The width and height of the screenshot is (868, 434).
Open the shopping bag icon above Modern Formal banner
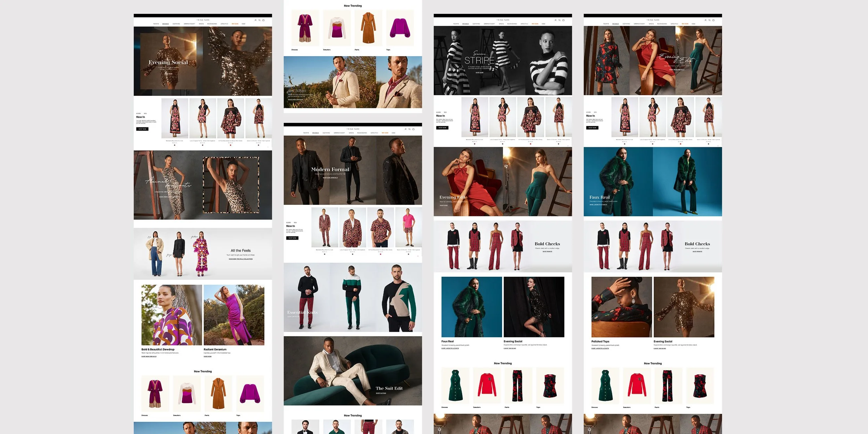click(x=413, y=129)
